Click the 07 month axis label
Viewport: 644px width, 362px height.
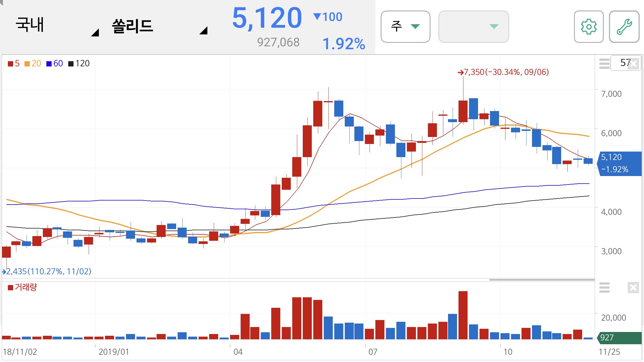coord(373,352)
